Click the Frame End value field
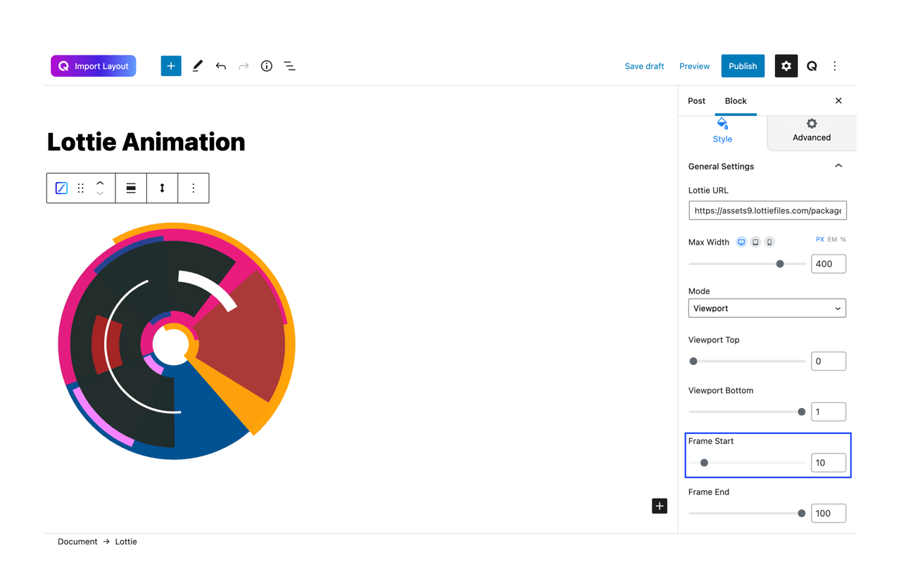 [x=828, y=513]
